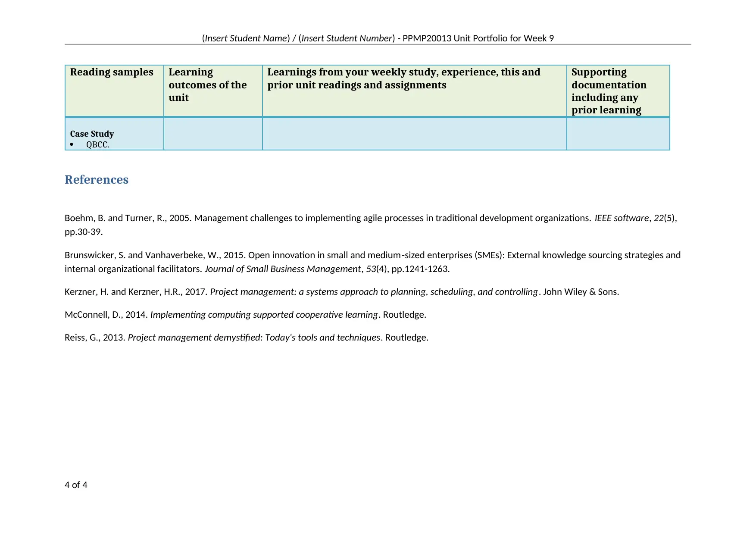The image size is (756, 535).
Task: Click 'Learning outcomes of the unit' header cell
Action: (213, 91)
